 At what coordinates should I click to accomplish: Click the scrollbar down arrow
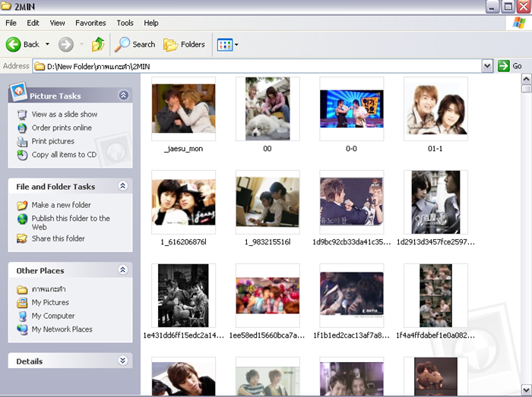(526, 389)
